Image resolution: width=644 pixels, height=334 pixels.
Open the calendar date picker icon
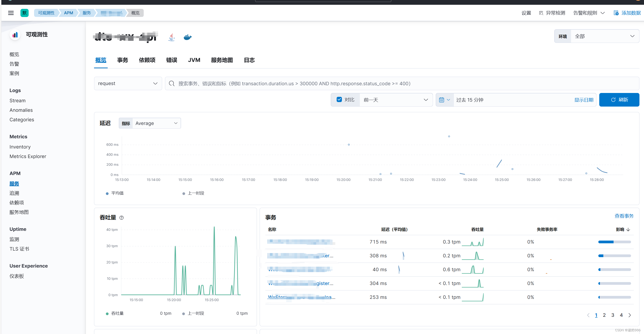[x=442, y=100]
